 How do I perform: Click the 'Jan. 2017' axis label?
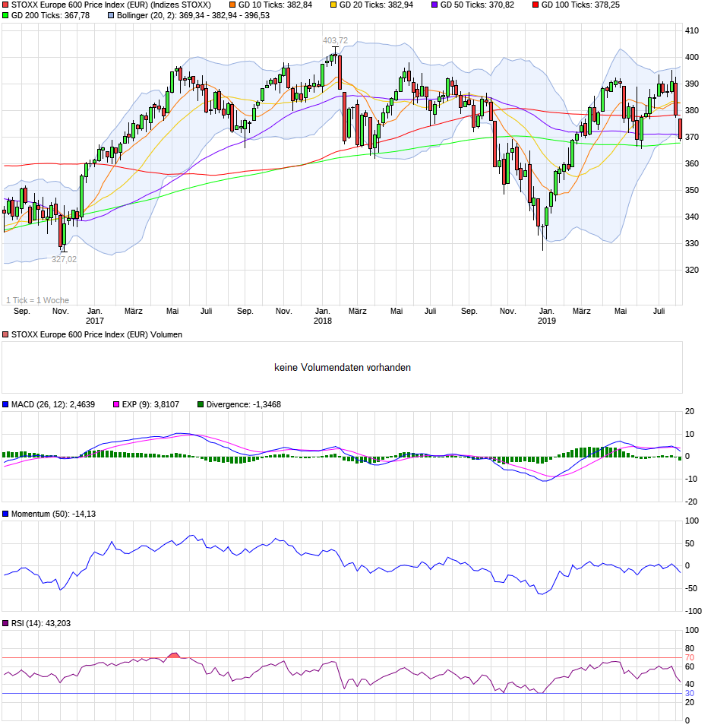tap(95, 317)
